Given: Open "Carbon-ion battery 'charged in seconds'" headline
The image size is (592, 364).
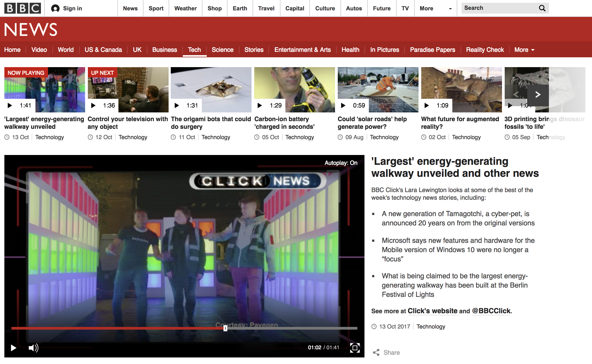Looking at the screenshot, I should (x=285, y=123).
